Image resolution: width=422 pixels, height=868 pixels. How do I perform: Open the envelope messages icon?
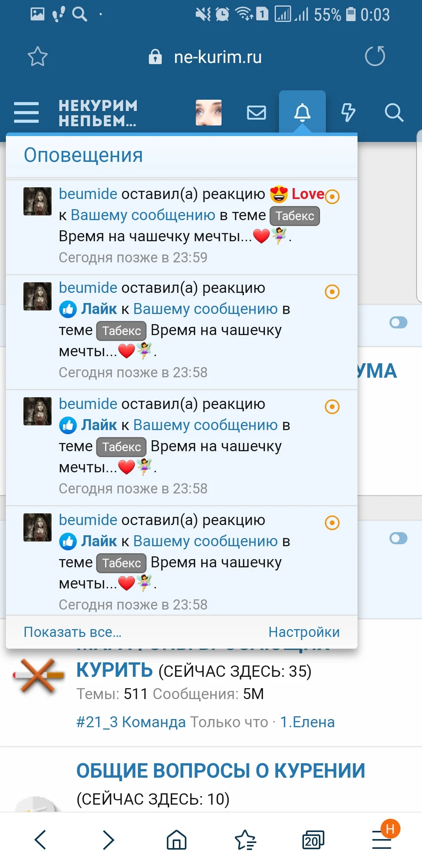[x=256, y=113]
